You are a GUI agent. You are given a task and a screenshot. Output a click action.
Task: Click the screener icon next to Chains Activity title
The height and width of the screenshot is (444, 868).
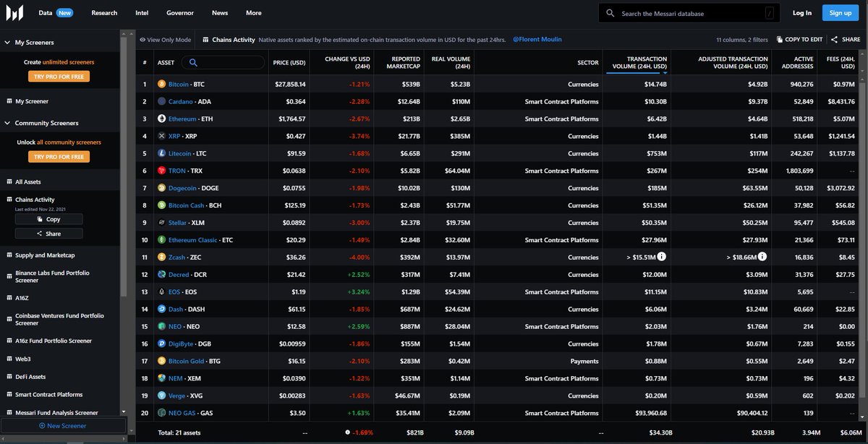[x=206, y=40]
